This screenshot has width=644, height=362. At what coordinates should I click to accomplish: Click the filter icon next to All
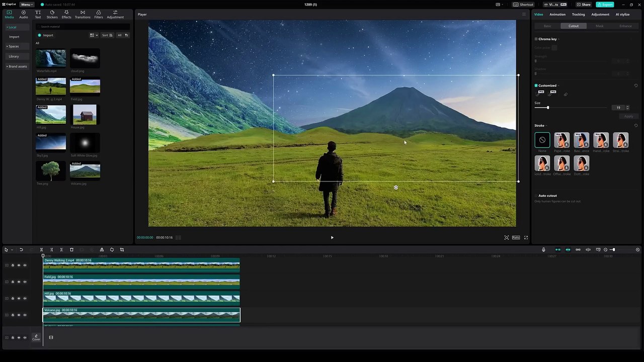tap(126, 35)
